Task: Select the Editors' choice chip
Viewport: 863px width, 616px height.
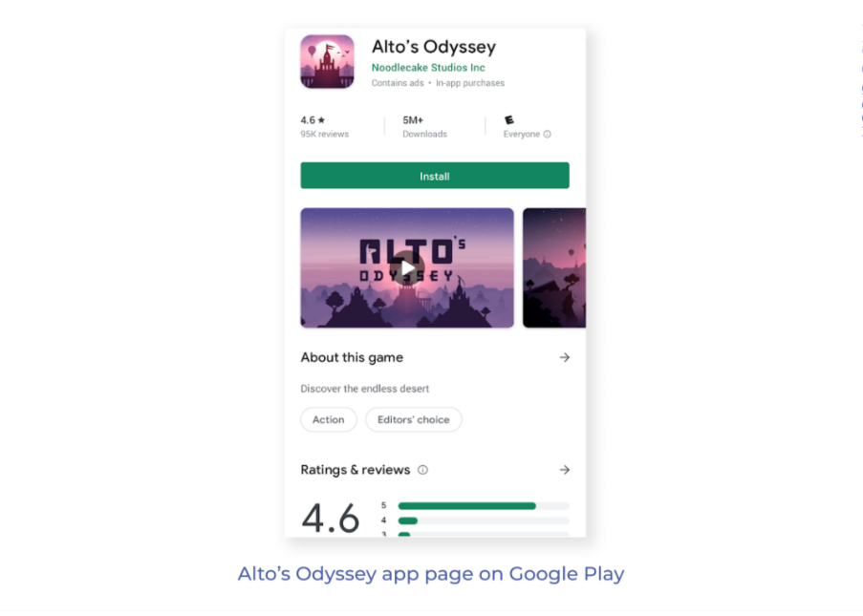Action: 413,419
